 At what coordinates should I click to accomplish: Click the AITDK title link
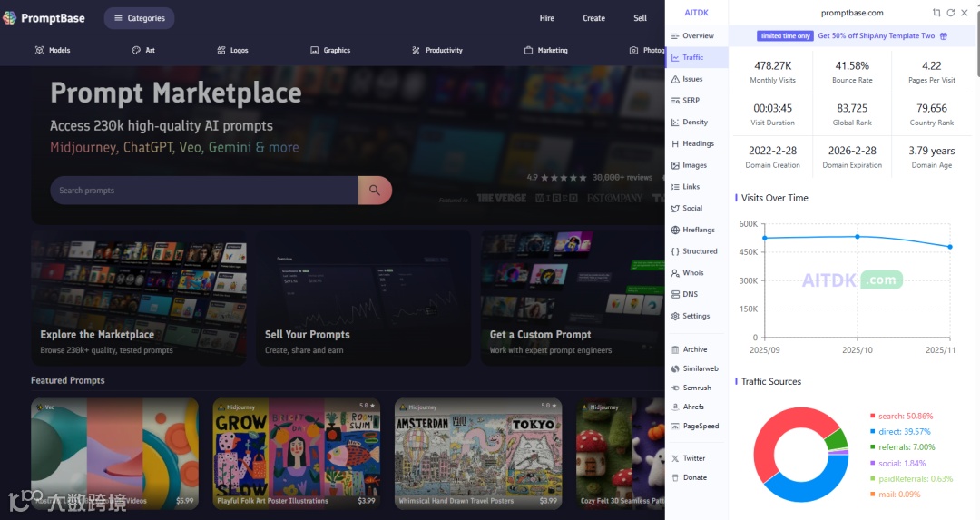tap(696, 13)
